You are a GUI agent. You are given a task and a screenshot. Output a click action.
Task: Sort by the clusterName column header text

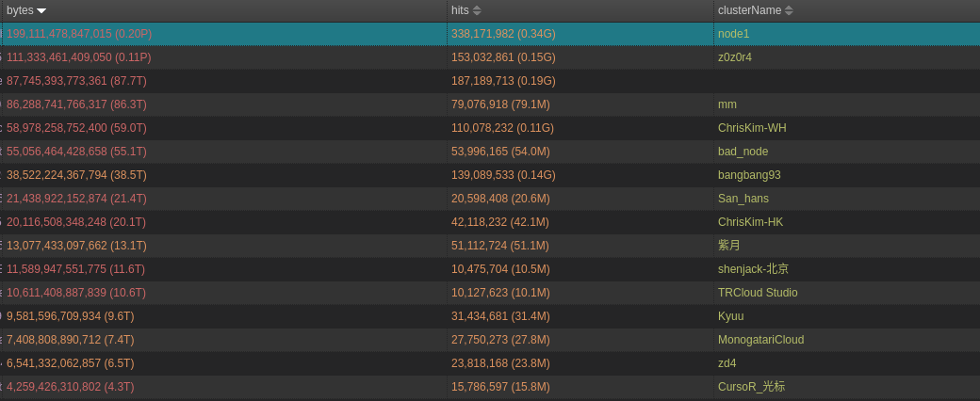749,10
